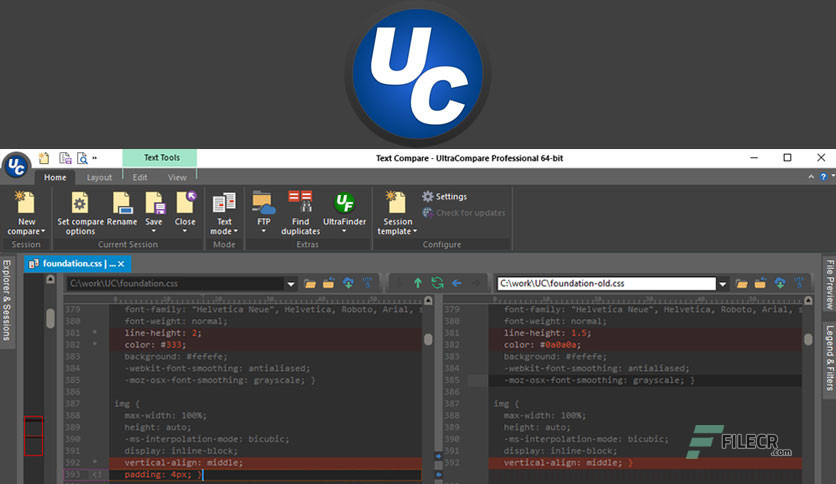
Task: Click merge-left arrow beside line 393
Action: click(438, 474)
